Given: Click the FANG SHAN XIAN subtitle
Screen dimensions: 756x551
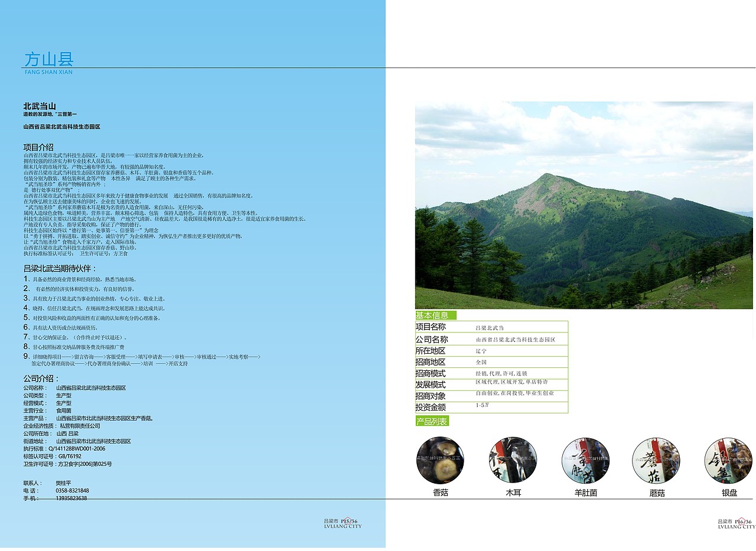Looking at the screenshot, I should tap(48, 72).
